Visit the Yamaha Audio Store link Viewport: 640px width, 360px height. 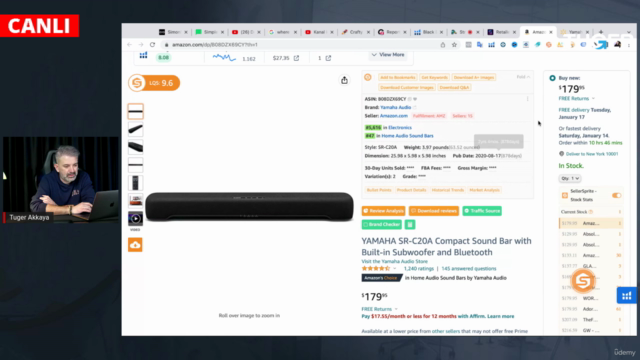(x=394, y=261)
